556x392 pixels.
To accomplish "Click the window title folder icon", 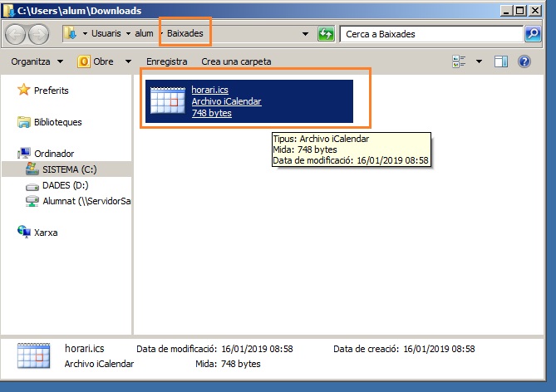I will coord(8,11).
